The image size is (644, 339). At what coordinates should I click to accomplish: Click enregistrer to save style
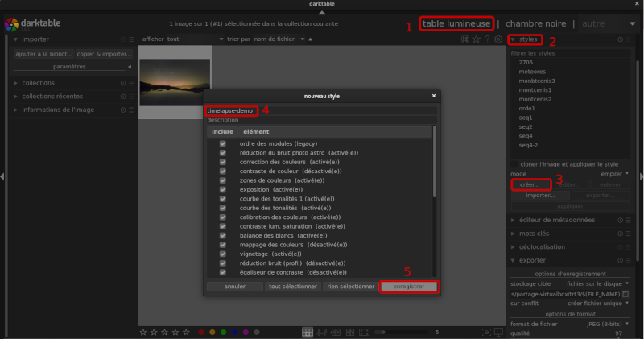tap(409, 287)
